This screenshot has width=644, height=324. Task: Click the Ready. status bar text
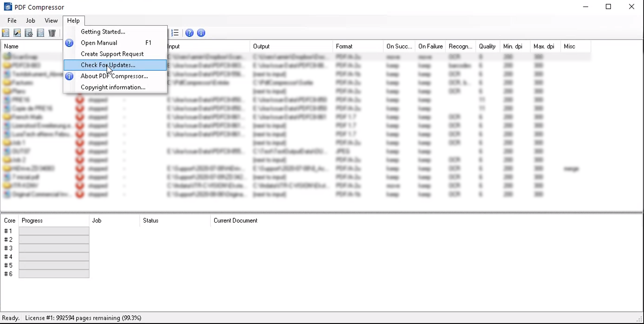pyautogui.click(x=11, y=318)
